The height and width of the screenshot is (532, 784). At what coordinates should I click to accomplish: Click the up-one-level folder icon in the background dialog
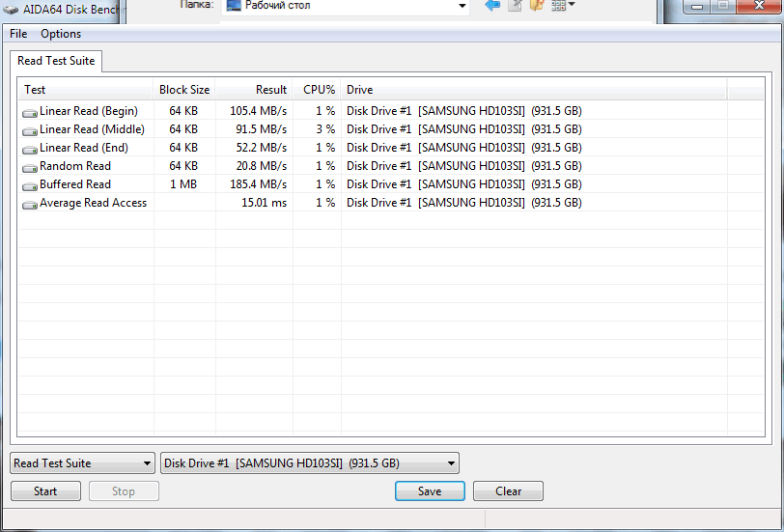pos(515,6)
